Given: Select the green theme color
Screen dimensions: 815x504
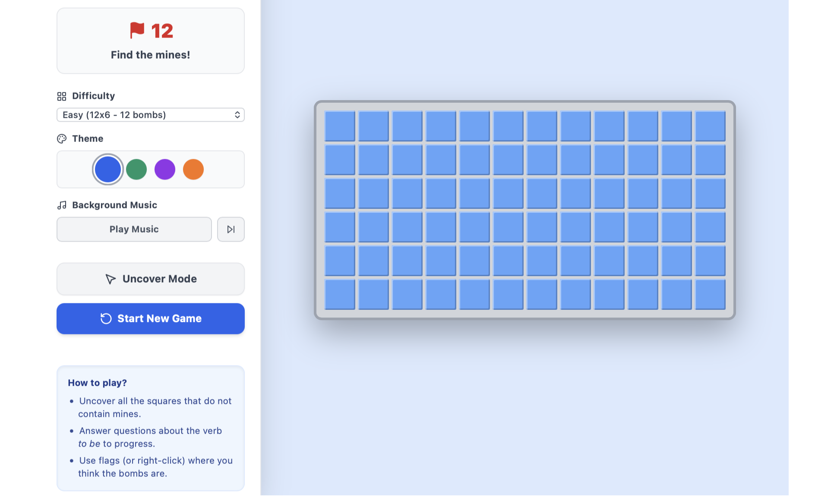Looking at the screenshot, I should click(136, 169).
